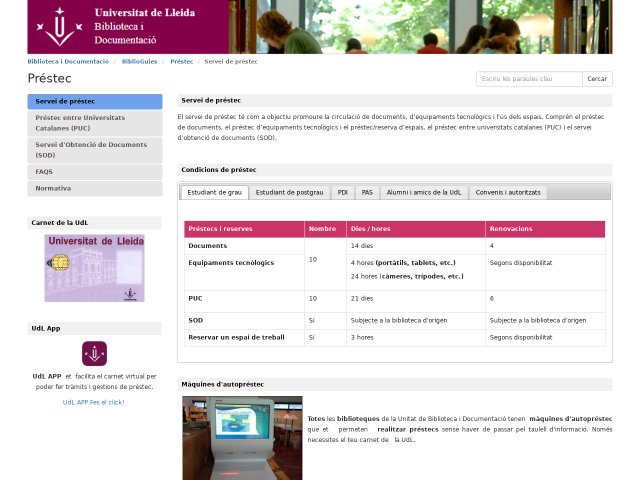Open the Normativa sidebar item
The height and width of the screenshot is (480, 640).
94,188
